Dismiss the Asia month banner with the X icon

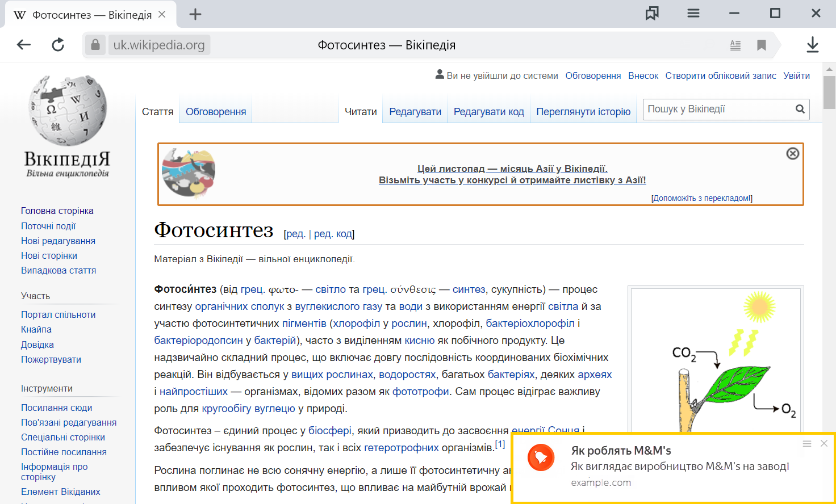[793, 153]
